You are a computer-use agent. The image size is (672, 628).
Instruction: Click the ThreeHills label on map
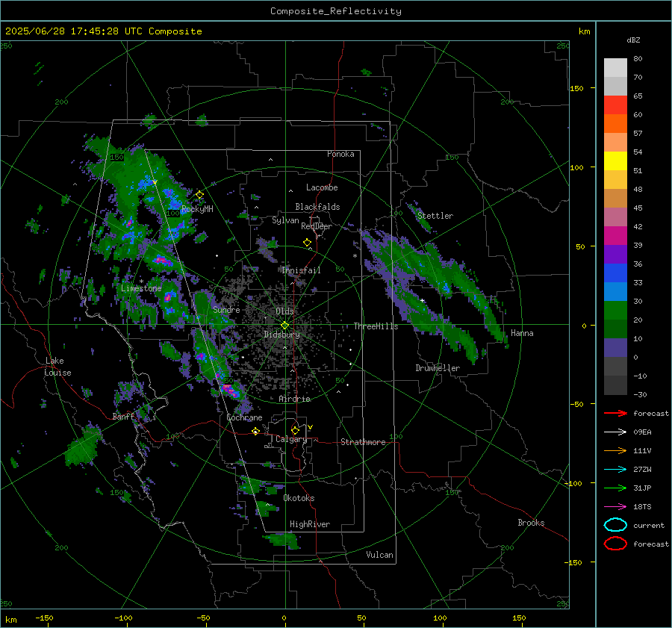[376, 326]
